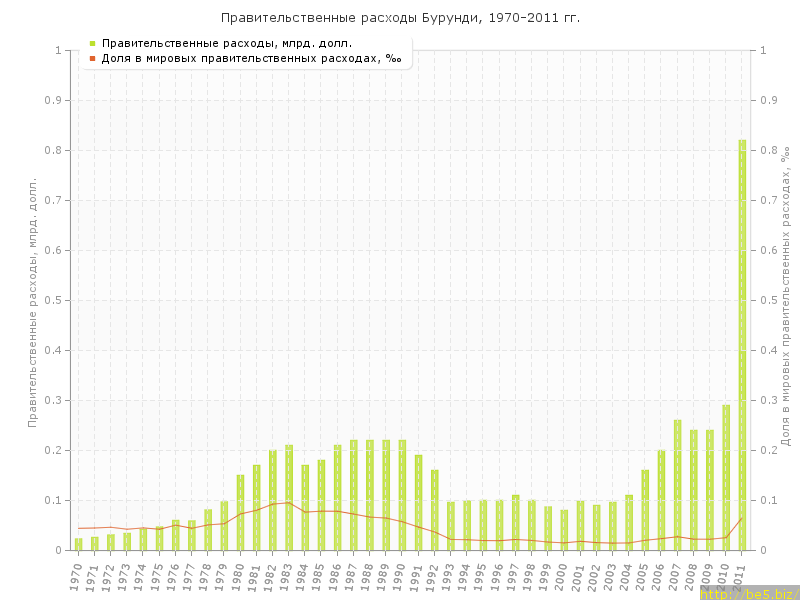
Task: Click the left y-axis title text
Action: (32, 302)
